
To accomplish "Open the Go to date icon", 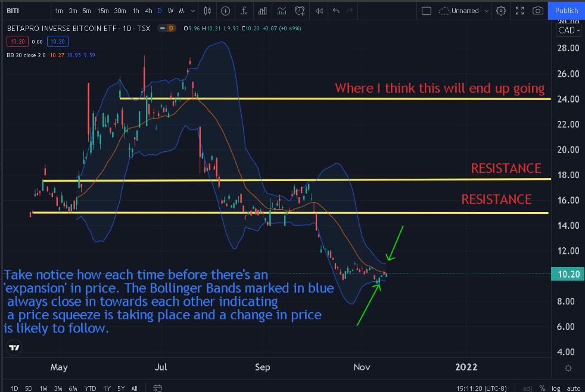I will [x=157, y=388].
